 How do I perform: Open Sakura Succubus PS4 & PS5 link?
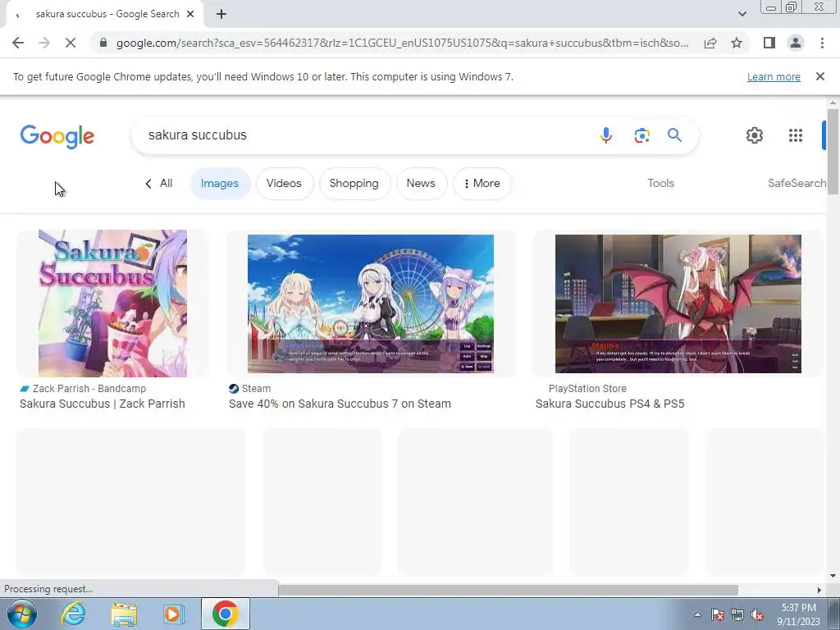[609, 404]
